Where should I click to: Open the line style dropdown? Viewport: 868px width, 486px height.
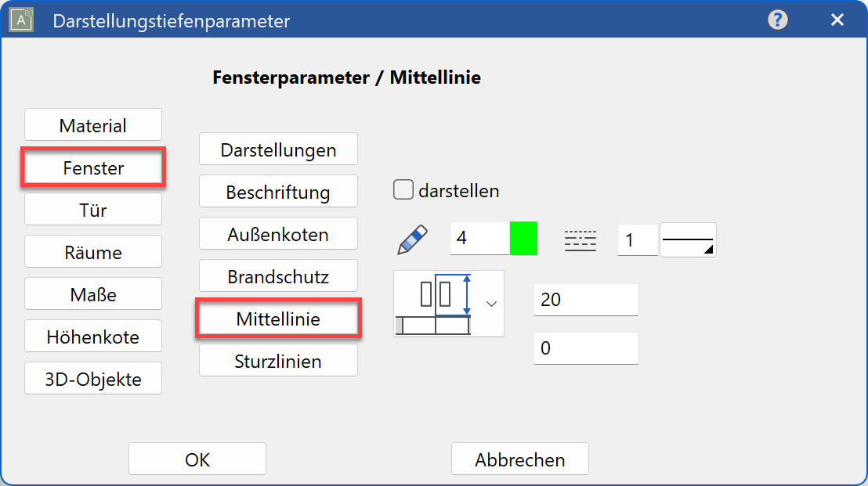[x=688, y=239]
